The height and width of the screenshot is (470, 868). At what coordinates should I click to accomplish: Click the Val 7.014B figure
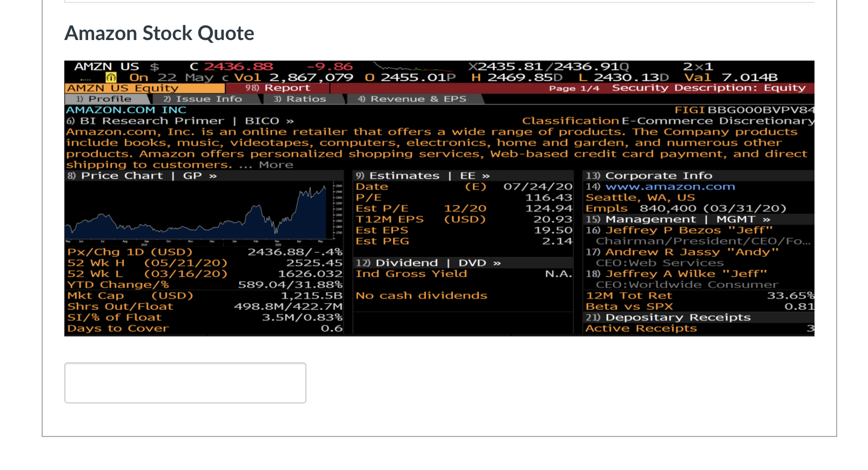click(731, 77)
